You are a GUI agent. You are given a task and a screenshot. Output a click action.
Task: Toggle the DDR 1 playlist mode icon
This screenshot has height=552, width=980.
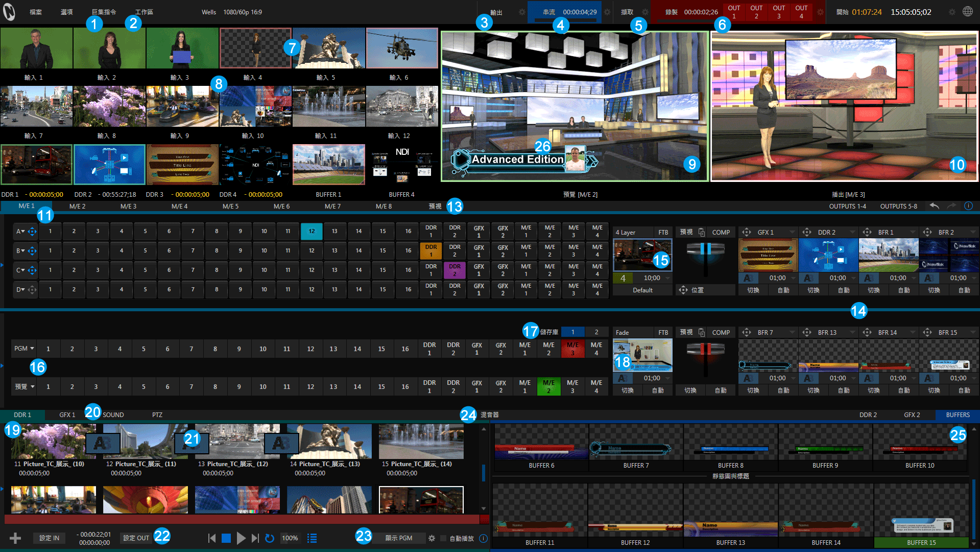coord(312,538)
